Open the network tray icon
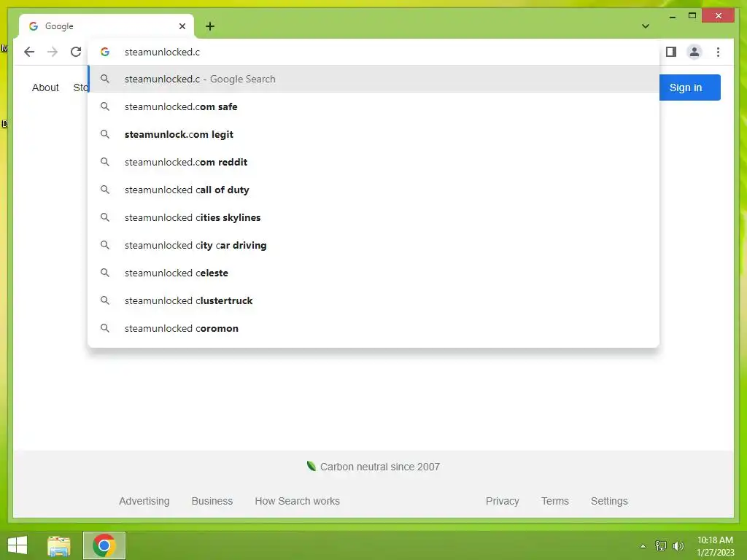This screenshot has height=560, width=747. 661,545
